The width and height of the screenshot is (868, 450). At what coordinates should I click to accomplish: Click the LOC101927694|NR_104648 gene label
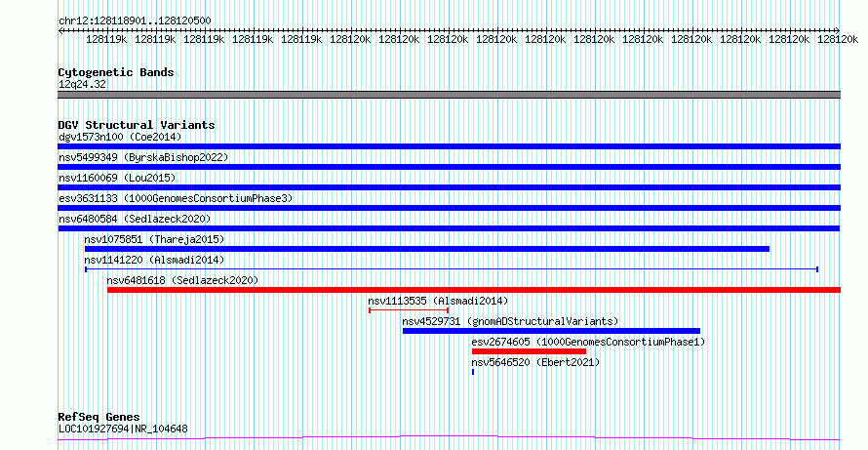click(x=123, y=429)
